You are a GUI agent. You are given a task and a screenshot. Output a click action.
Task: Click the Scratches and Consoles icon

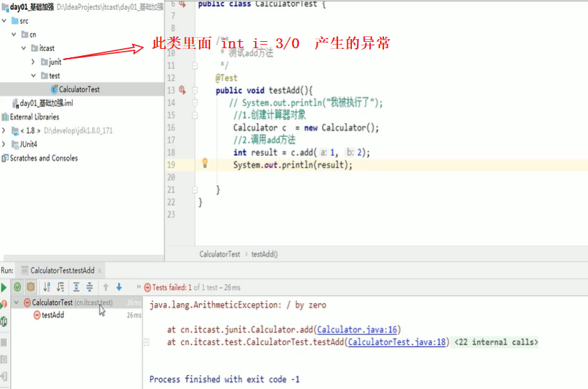pyautogui.click(x=5, y=159)
